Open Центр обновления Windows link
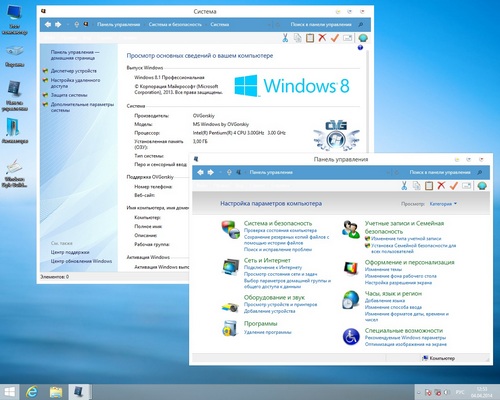This screenshot has height=400, width=500. tap(81, 261)
